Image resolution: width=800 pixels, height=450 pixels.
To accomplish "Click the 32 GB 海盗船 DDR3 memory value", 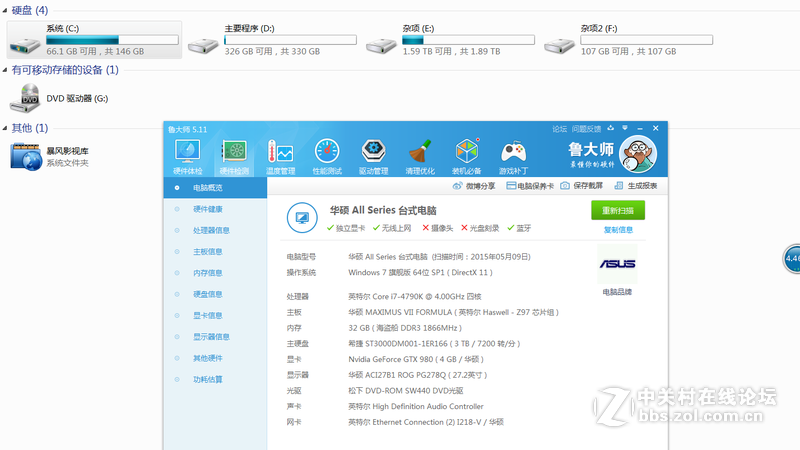I will (405, 328).
